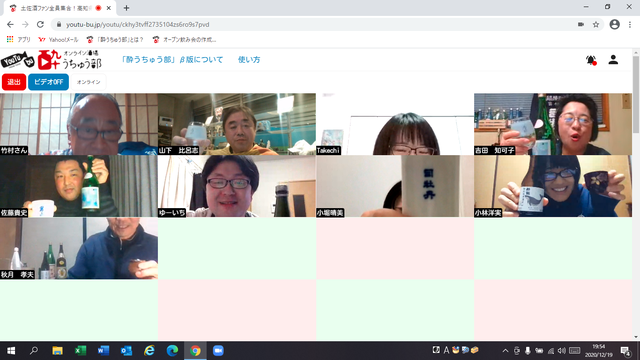Open the 使い方 link

pyautogui.click(x=249, y=60)
